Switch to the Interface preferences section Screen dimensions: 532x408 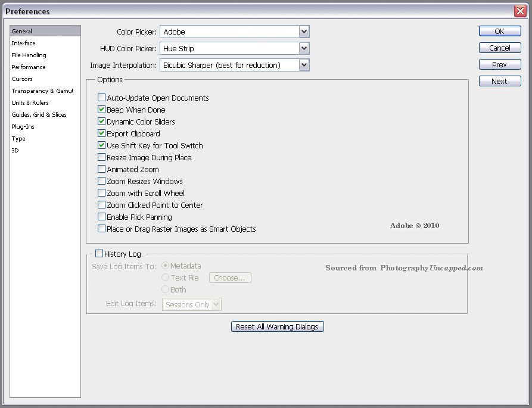24,43
